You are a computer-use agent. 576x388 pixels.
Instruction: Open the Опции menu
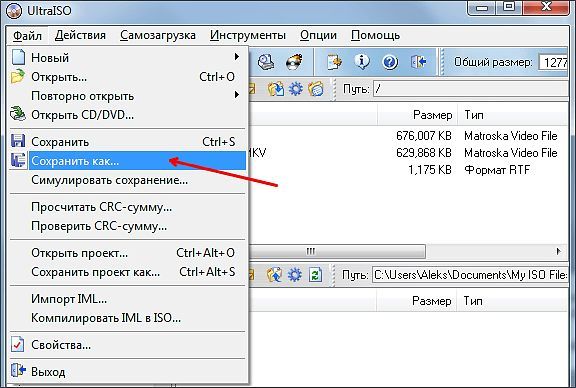(x=318, y=35)
